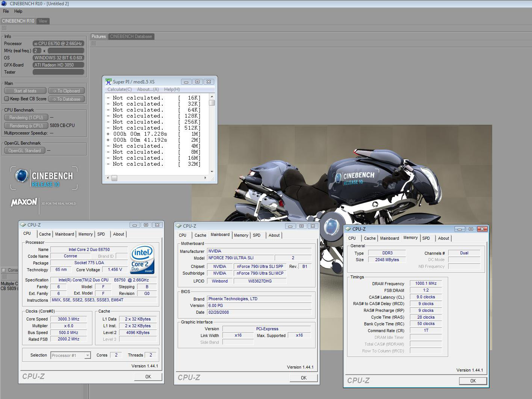Click the MHz multiplier field showing 2
This screenshot has width=532, height=399.
click(37, 51)
